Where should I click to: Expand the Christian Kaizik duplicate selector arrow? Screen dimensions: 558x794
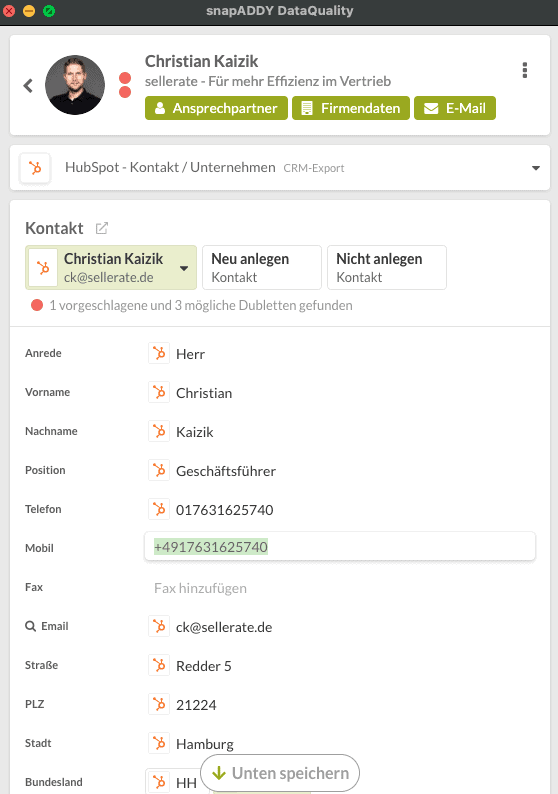pyautogui.click(x=184, y=268)
